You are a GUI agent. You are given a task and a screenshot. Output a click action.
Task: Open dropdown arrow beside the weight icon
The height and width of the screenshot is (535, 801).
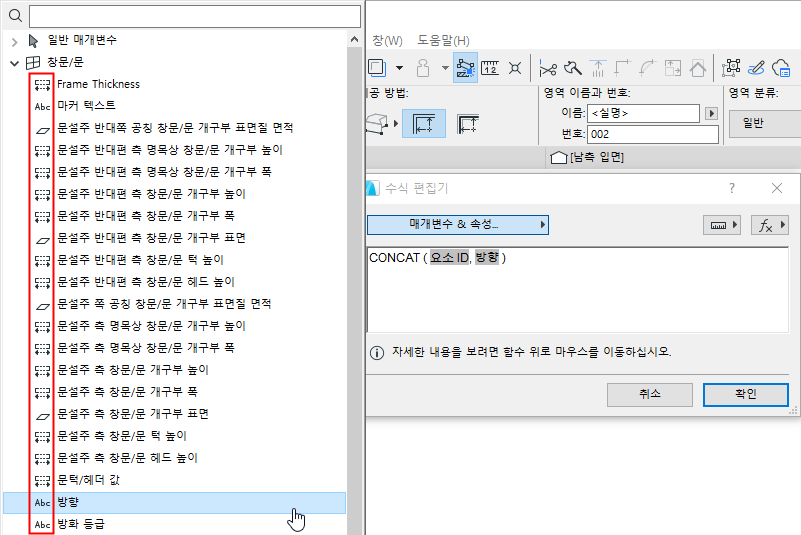(445, 68)
